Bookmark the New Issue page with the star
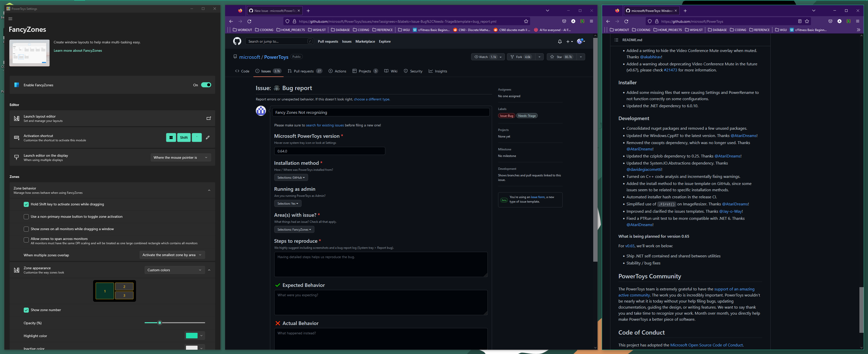 click(526, 21)
